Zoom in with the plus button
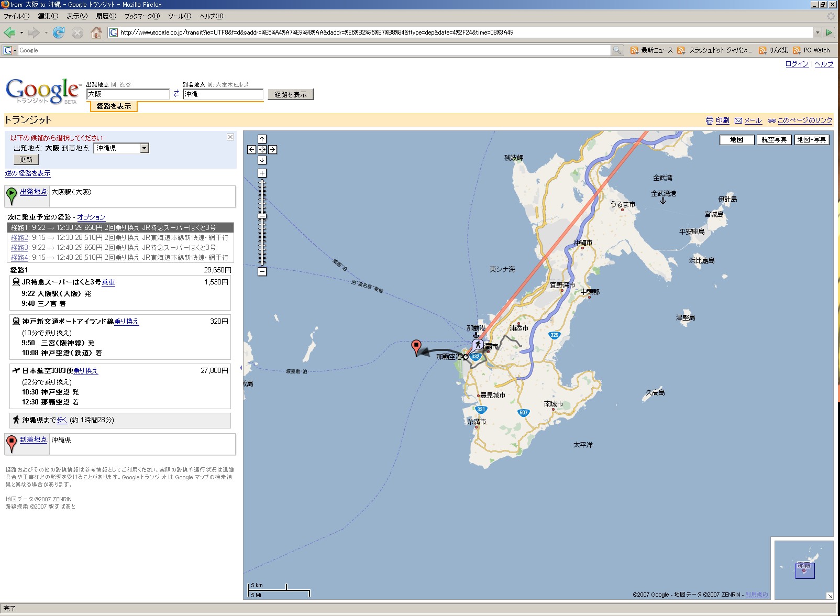This screenshot has width=840, height=616. click(262, 173)
